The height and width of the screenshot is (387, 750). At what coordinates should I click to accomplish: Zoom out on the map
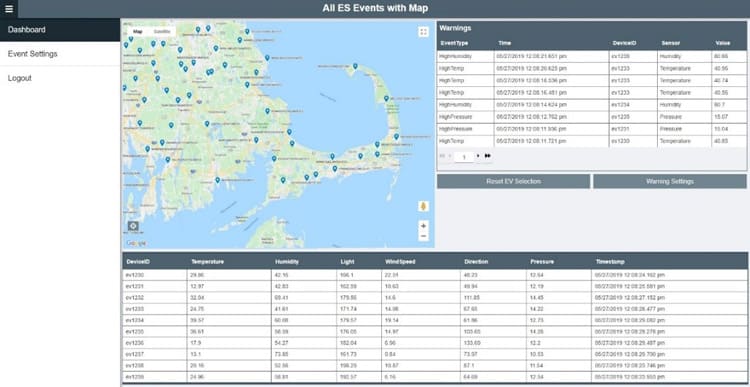[423, 236]
